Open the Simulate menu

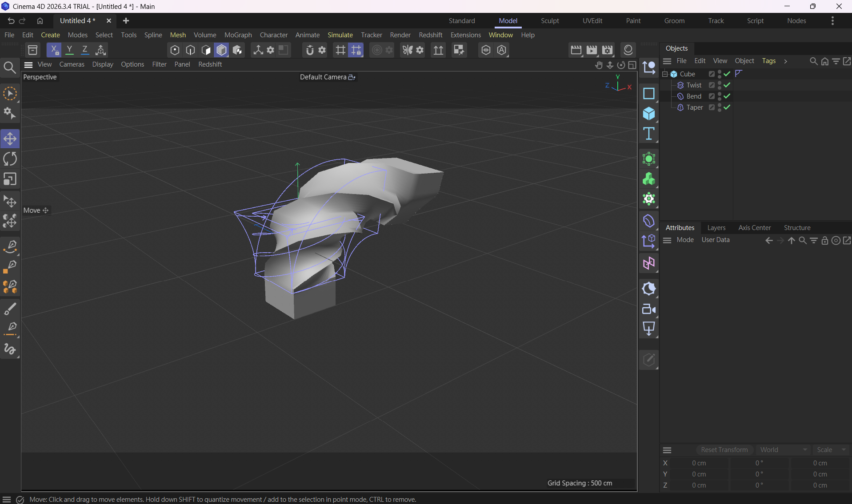click(340, 35)
